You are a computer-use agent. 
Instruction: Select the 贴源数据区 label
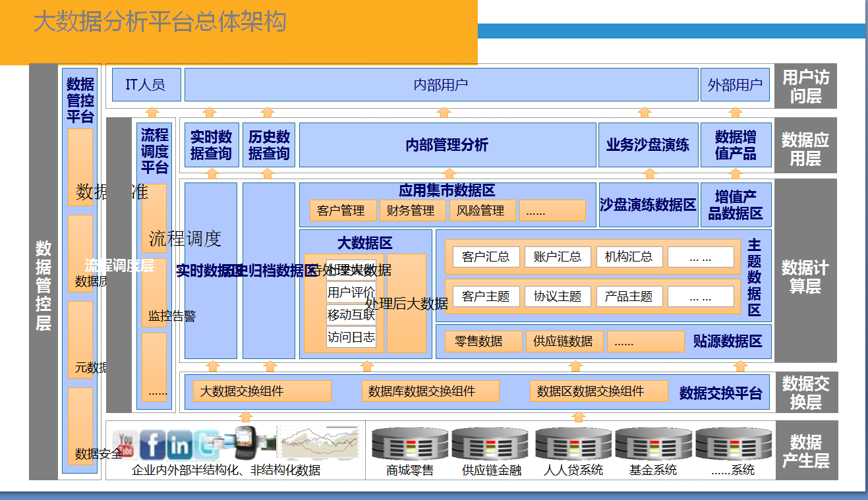[x=728, y=341]
